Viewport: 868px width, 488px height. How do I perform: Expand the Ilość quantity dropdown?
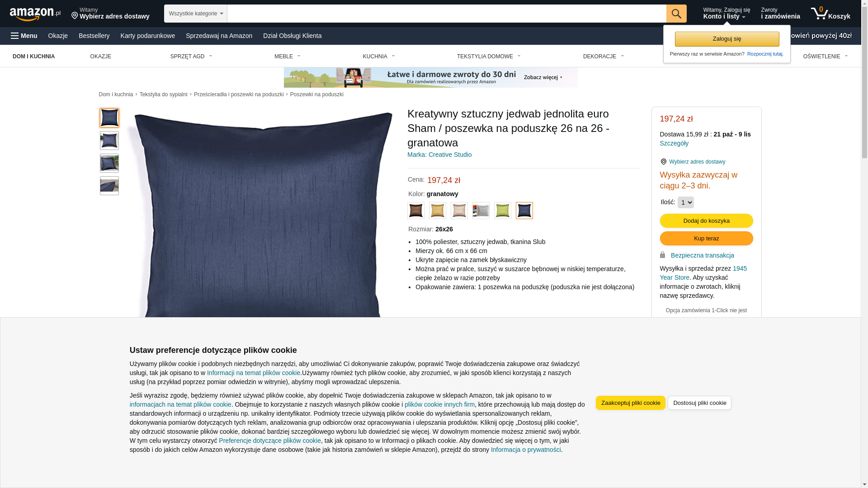tap(686, 202)
